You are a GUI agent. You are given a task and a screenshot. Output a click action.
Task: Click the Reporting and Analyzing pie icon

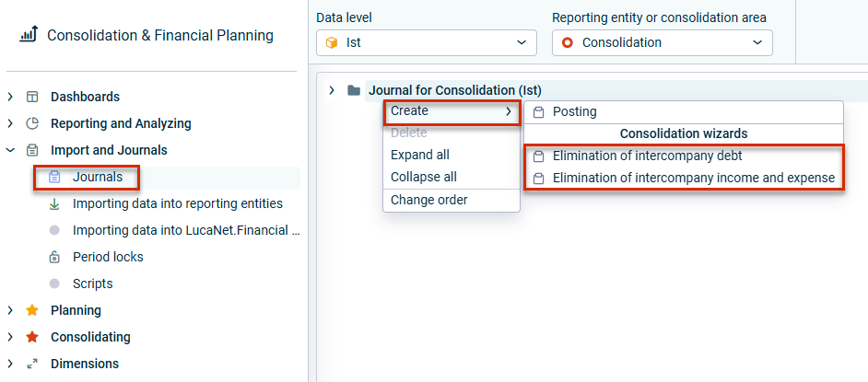click(32, 123)
